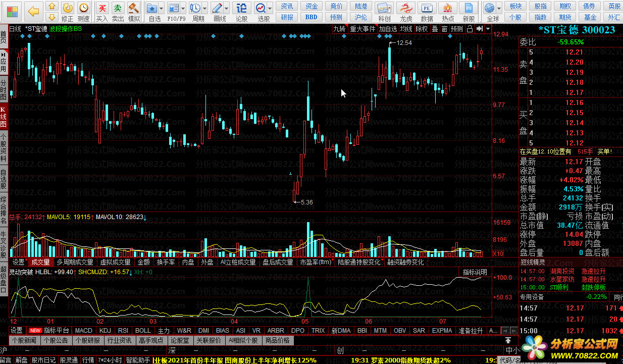Screen dimensions: 623x364
Task: Open the 模拟 simulation gavel icon
Action: coord(134,11)
